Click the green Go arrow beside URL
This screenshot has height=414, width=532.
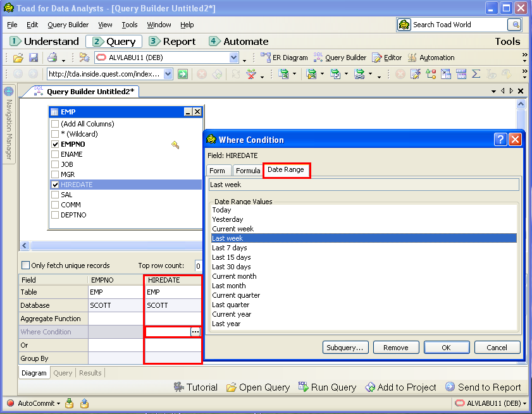pos(183,74)
